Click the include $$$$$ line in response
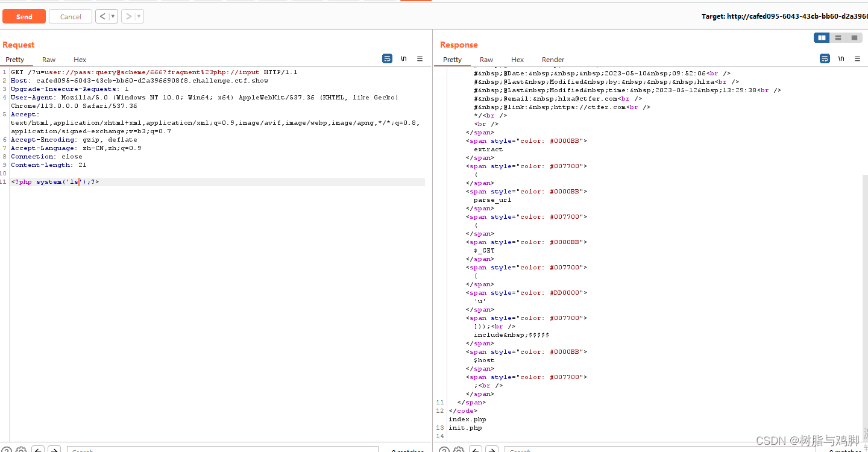 click(512, 335)
